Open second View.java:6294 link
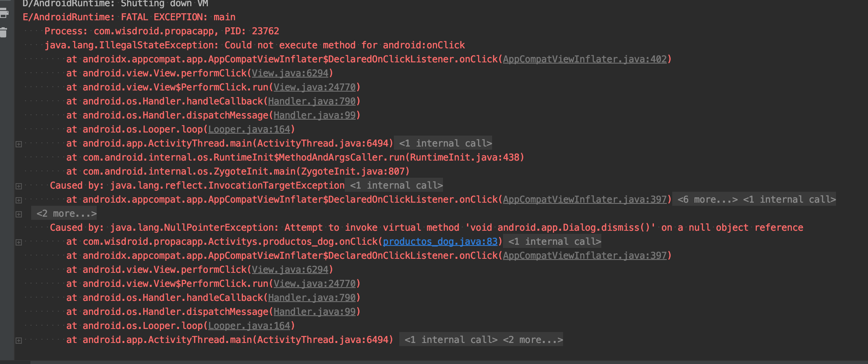This screenshot has width=868, height=364. click(x=290, y=270)
